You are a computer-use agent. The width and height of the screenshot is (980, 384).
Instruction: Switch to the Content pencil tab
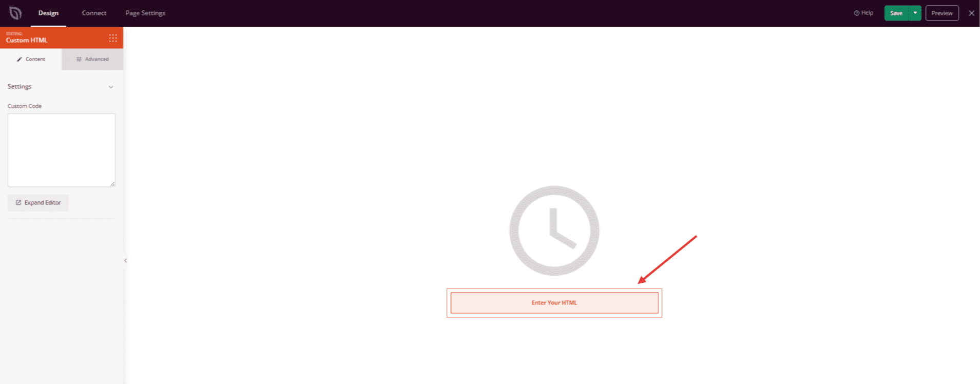tap(31, 59)
